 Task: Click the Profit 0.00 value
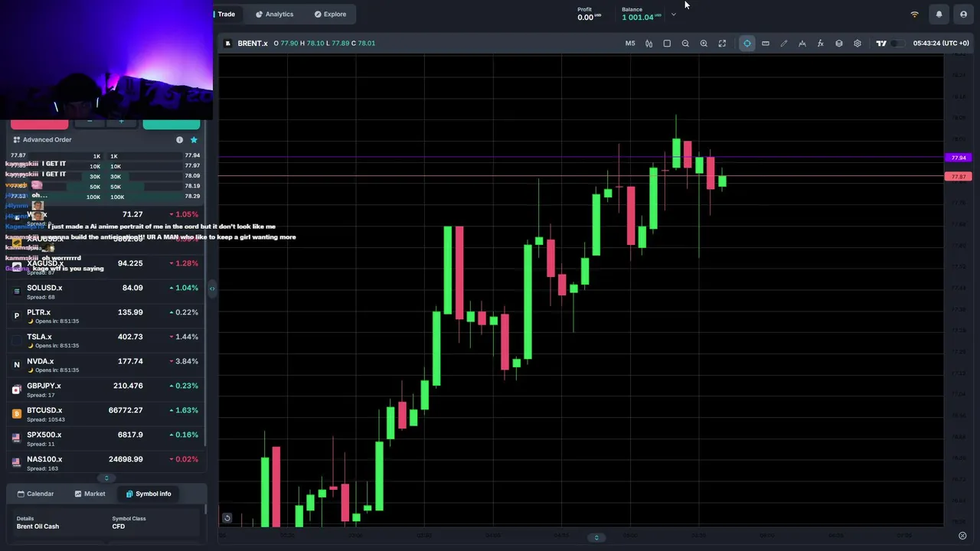point(585,18)
